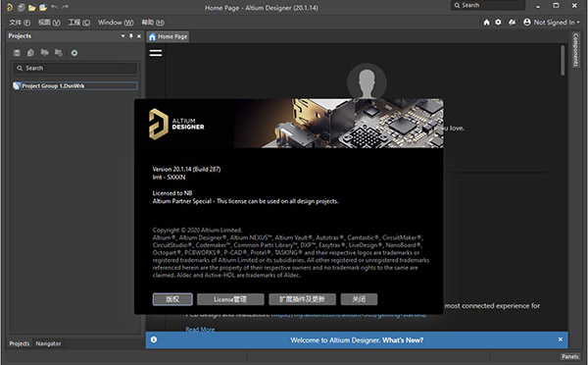
Task: Select Project Group 1.DsnWrk in tree
Action: 75,86
